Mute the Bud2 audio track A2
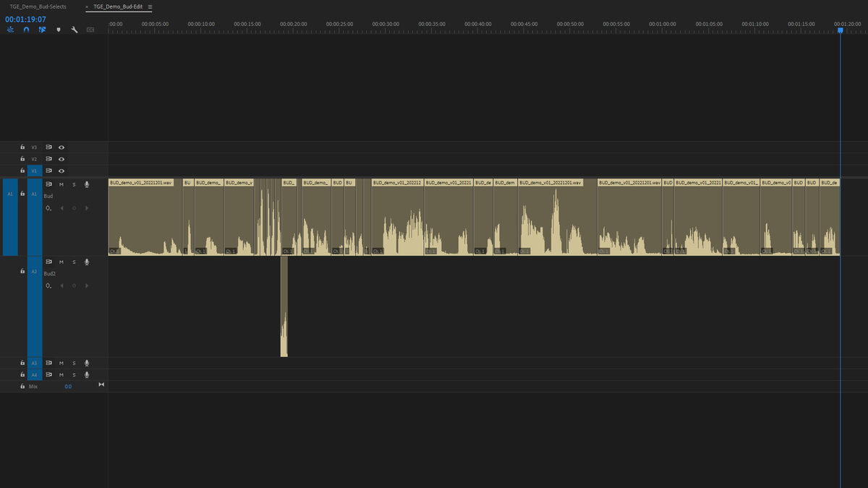Screen dimensions: 868x488 [61, 262]
